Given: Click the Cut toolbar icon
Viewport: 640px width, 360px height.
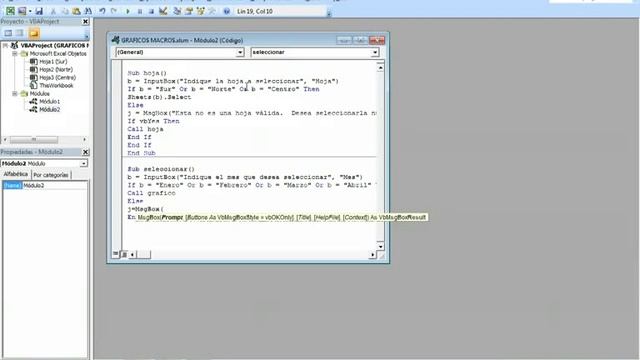Looking at the screenshot, I should pyautogui.click(x=53, y=11).
